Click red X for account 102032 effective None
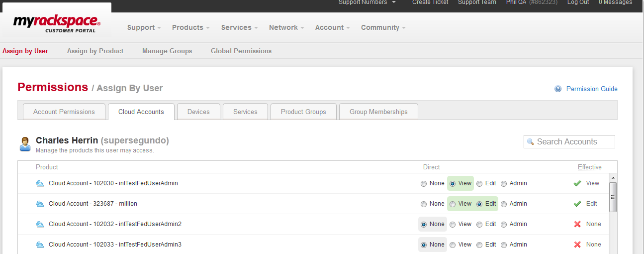The width and height of the screenshot is (644, 254). (577, 224)
